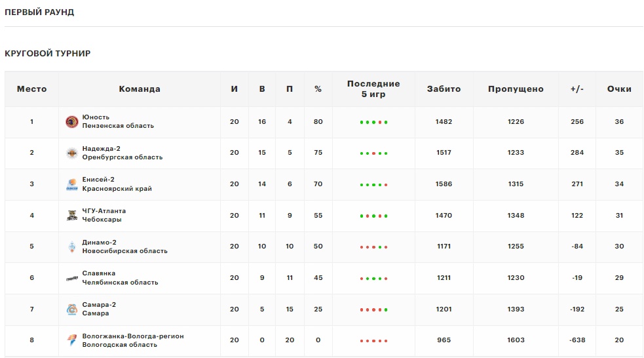Viewport: 644px width, 358px height.
Task: Click conceded value 1603 in Вологжанка row
Action: click(516, 340)
